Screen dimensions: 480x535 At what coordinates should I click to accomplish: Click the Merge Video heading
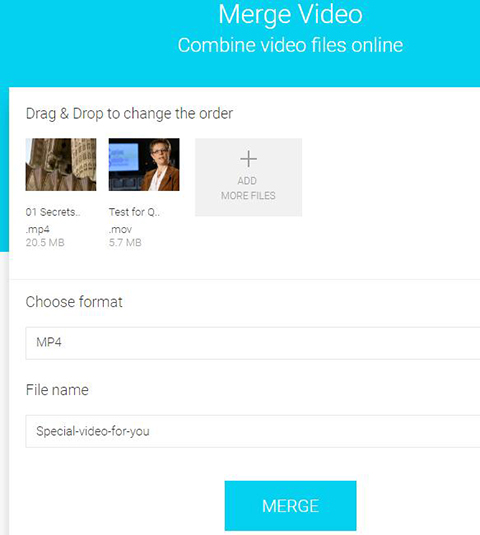coord(290,14)
